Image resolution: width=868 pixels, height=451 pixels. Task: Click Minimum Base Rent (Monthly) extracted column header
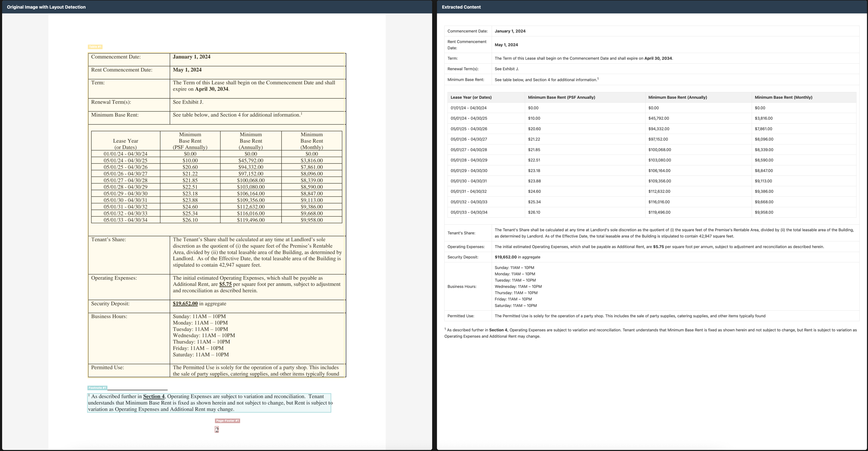tap(783, 97)
